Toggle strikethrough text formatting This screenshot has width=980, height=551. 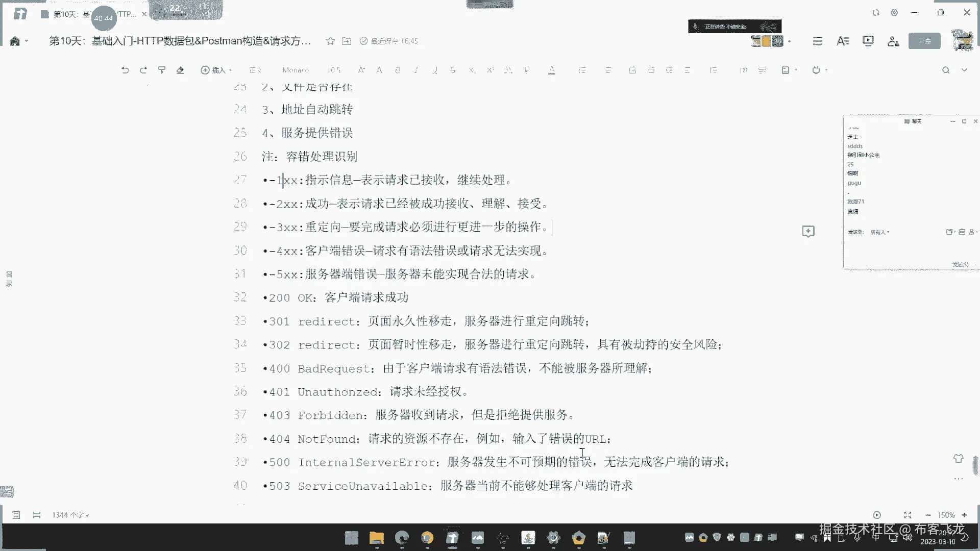pyautogui.click(x=453, y=70)
